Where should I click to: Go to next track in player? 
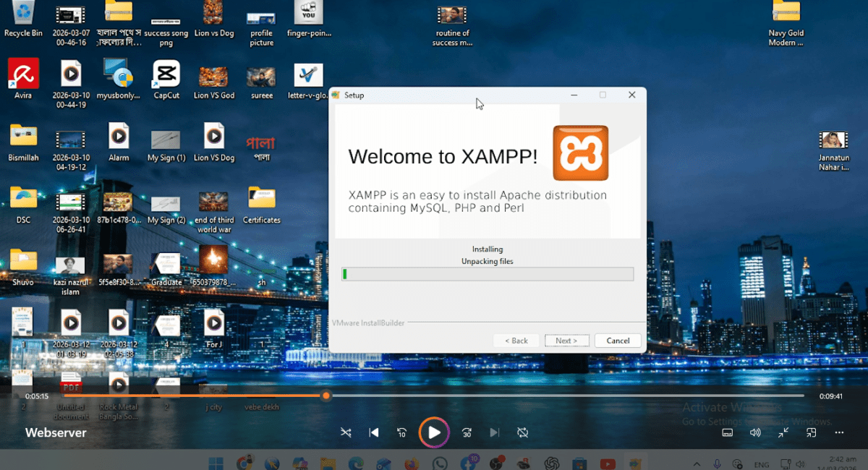point(495,432)
